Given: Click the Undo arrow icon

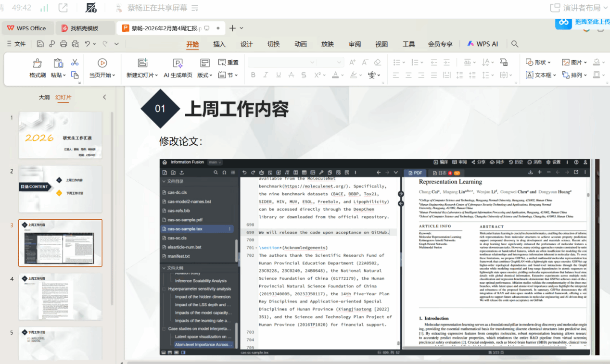Looking at the screenshot, I should 87,44.
